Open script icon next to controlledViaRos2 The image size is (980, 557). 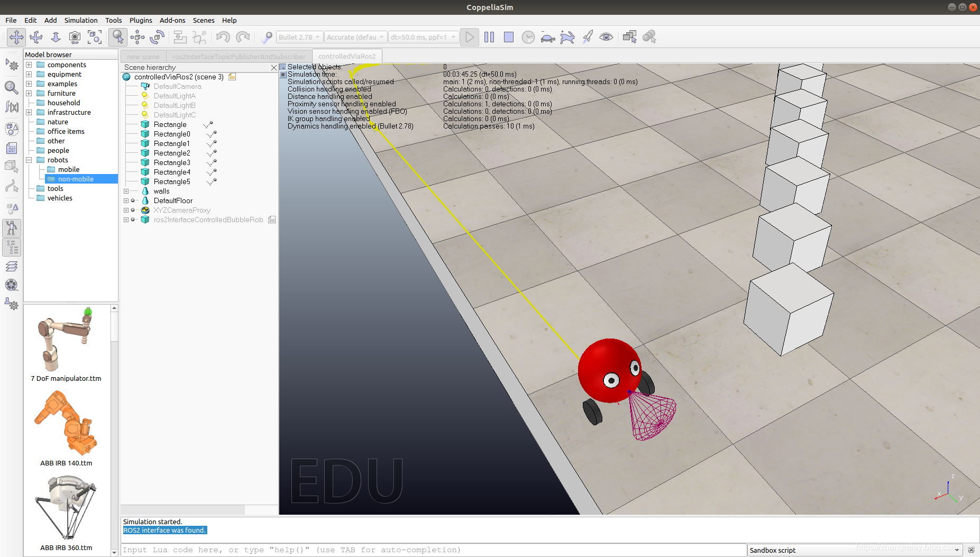pos(232,77)
